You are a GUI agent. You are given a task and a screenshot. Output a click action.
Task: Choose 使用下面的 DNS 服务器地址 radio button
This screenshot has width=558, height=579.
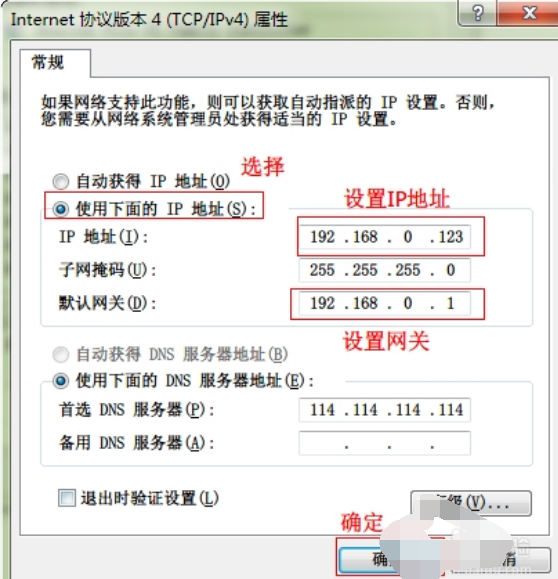pos(61,381)
